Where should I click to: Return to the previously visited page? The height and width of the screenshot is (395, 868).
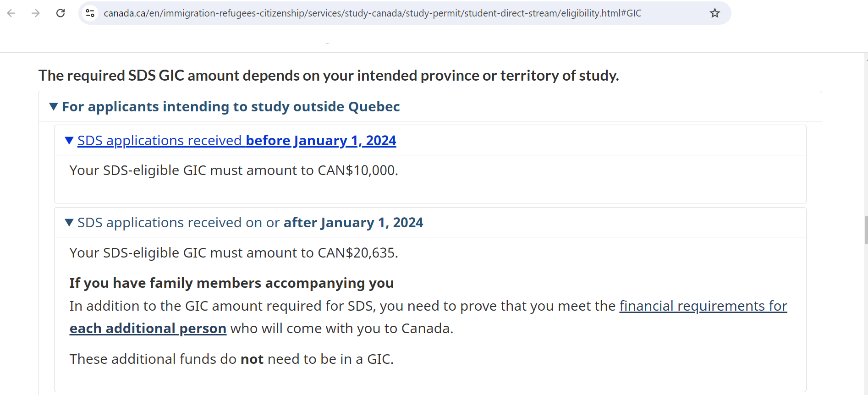(11, 13)
